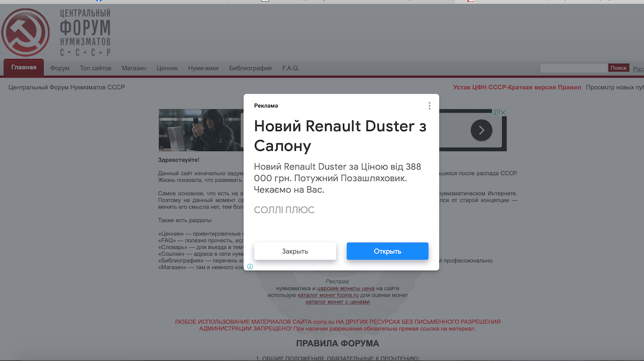Image resolution: width=644 pixels, height=361 pixels.
Task: Open the F.A.Q. menu item
Action: 290,68
